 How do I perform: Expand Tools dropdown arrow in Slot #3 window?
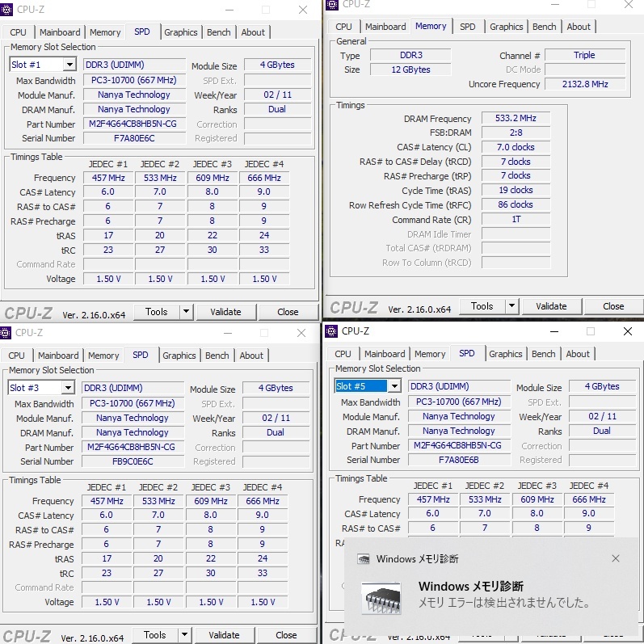click(184, 635)
